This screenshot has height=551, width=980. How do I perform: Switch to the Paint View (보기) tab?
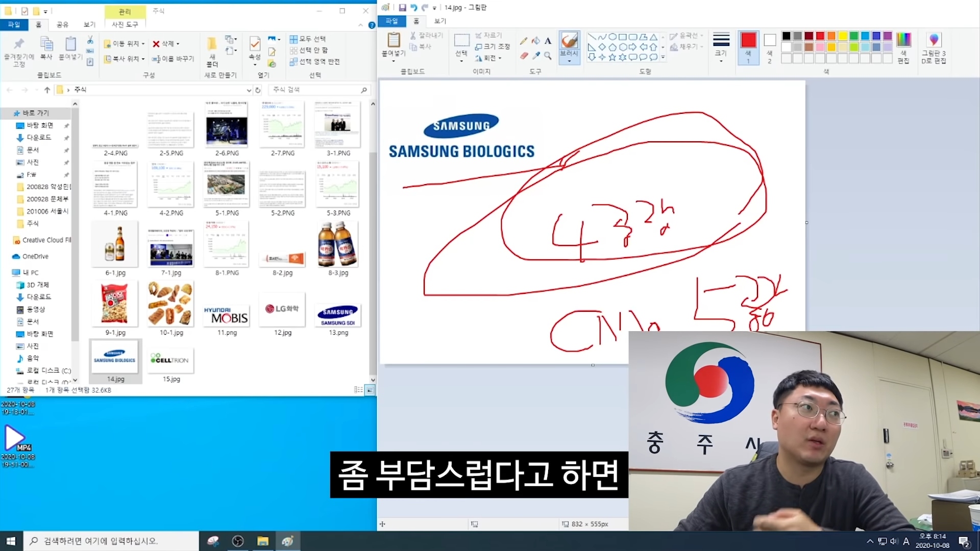[440, 21]
